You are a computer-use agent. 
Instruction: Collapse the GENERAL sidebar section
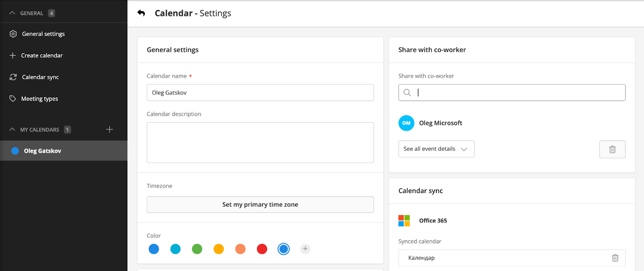(12, 13)
